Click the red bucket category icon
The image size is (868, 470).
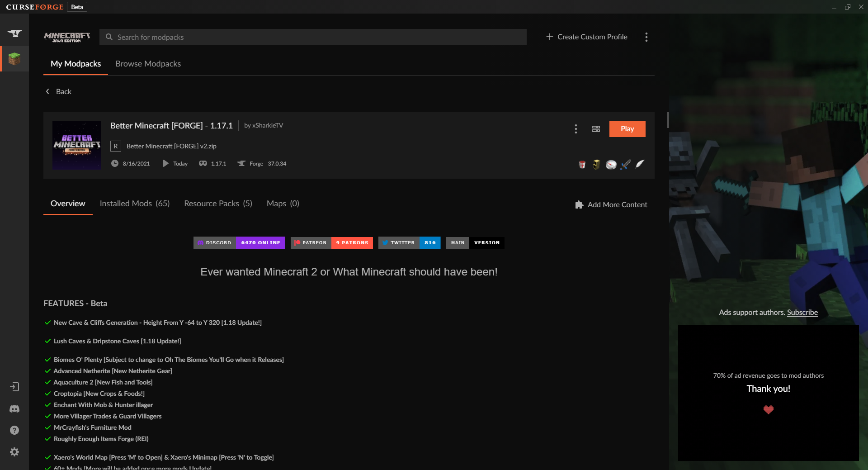[582, 165]
